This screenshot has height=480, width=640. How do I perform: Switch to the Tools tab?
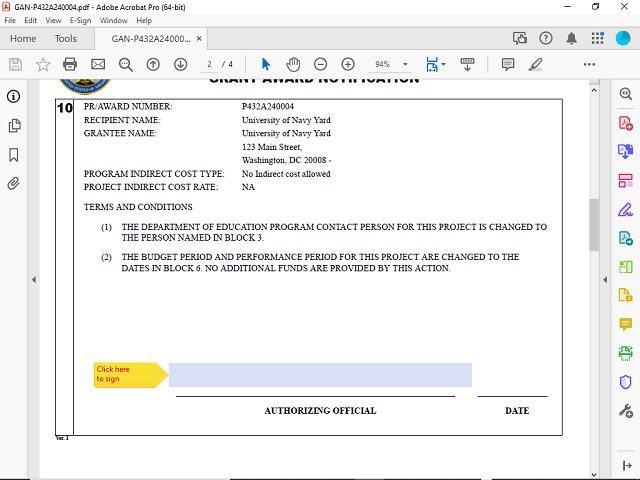tap(66, 39)
